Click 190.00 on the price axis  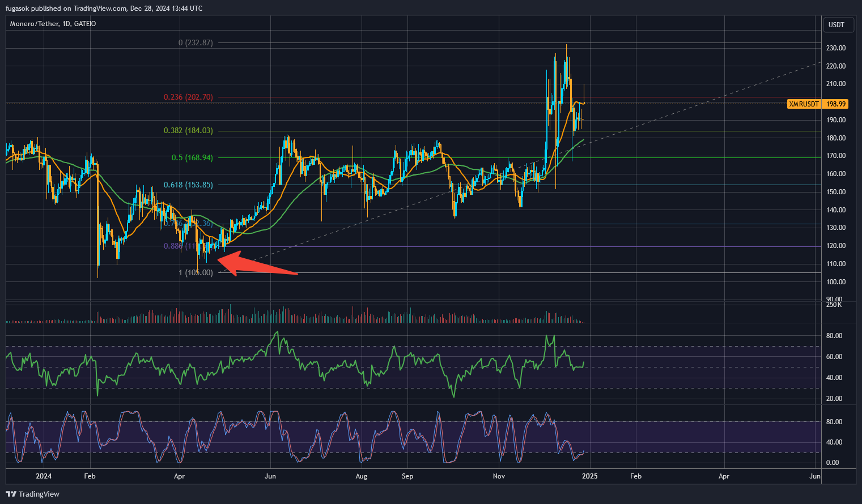tap(836, 120)
